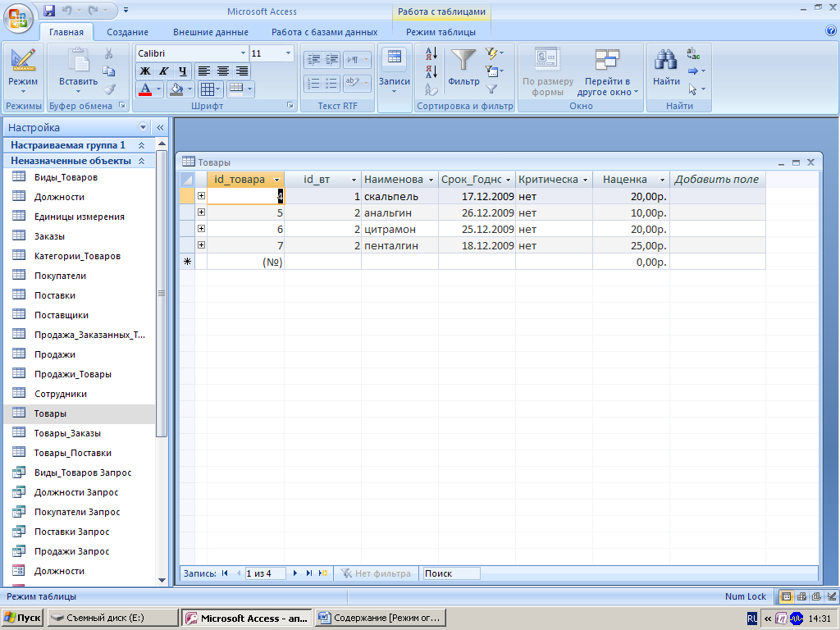Expand the subdatasheet for анальгин row
The height and width of the screenshot is (630, 840).
202,212
